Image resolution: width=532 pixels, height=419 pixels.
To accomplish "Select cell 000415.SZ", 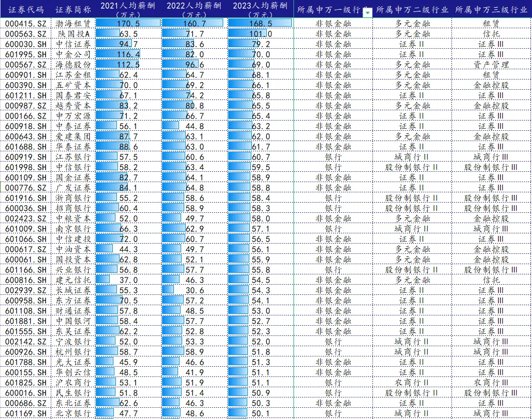I will pyautogui.click(x=26, y=24).
